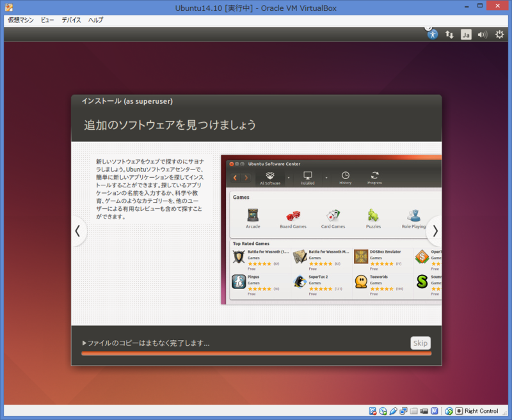
Task: Click the volume speaker icon in the top panel
Action: tap(482, 35)
